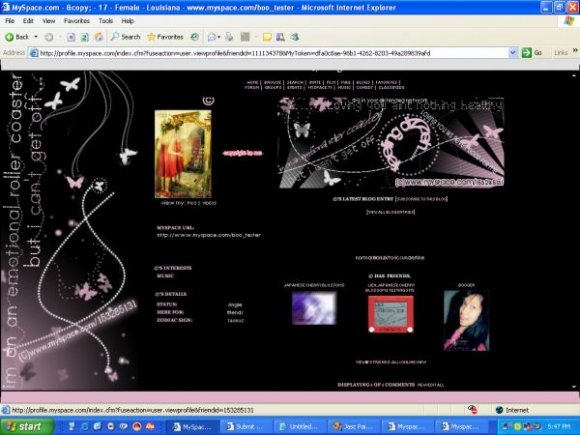580x435 pixels.
Task: Click the Windows start button
Action: (26, 426)
